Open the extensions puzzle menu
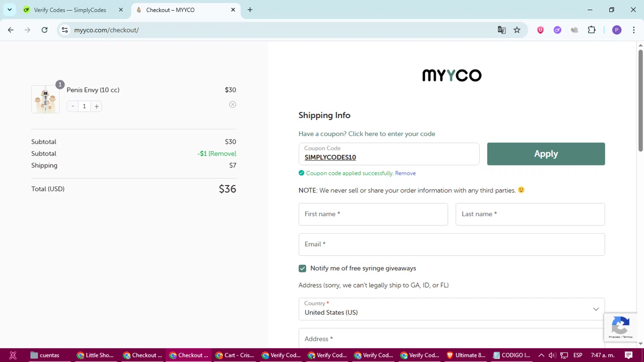The image size is (644, 362). tap(592, 30)
